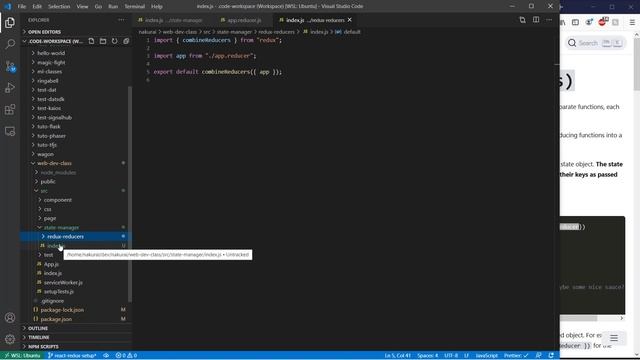640x360 pixels.
Task: Open the Edit menu
Action: [37, 7]
